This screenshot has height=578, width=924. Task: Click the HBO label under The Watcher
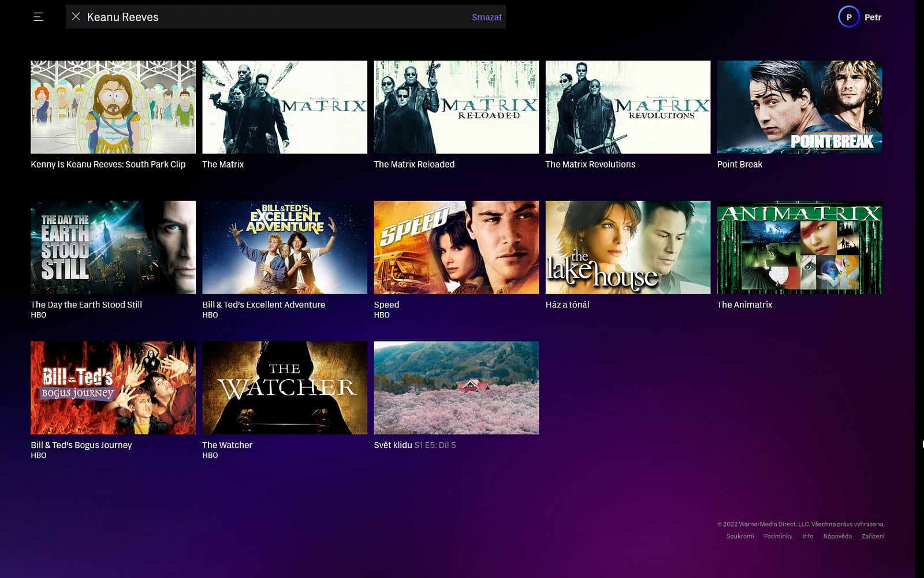pos(210,455)
